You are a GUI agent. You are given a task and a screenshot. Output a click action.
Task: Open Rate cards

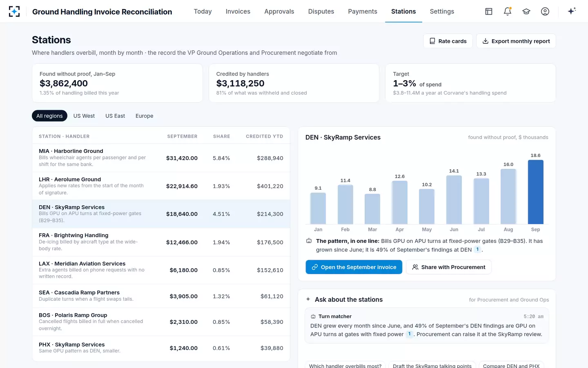point(448,41)
